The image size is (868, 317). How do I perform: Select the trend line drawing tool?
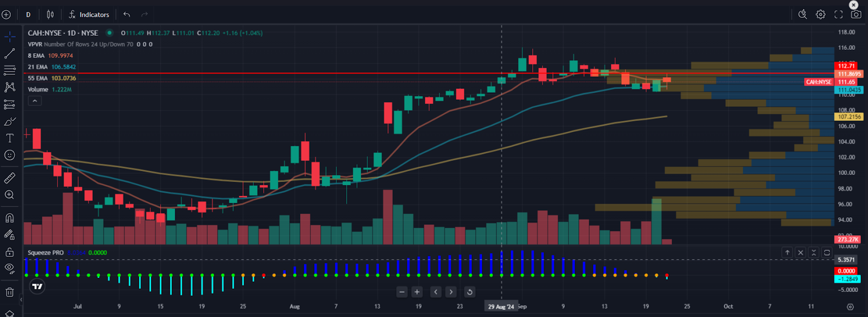tap(10, 54)
